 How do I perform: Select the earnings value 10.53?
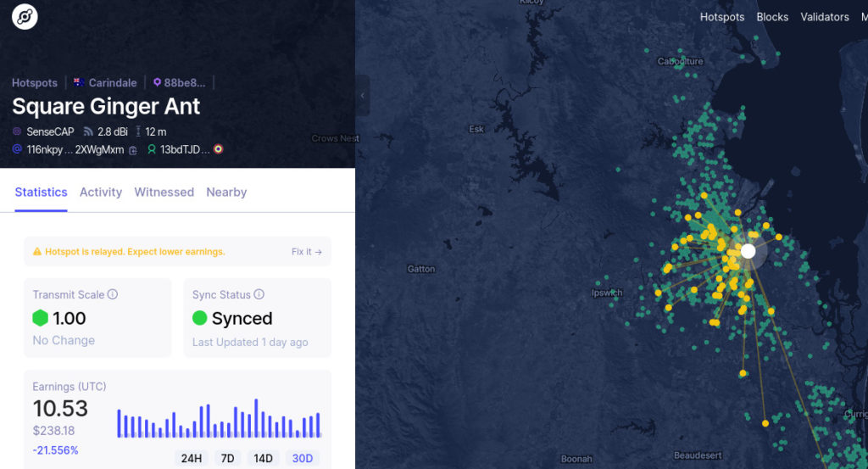point(60,409)
